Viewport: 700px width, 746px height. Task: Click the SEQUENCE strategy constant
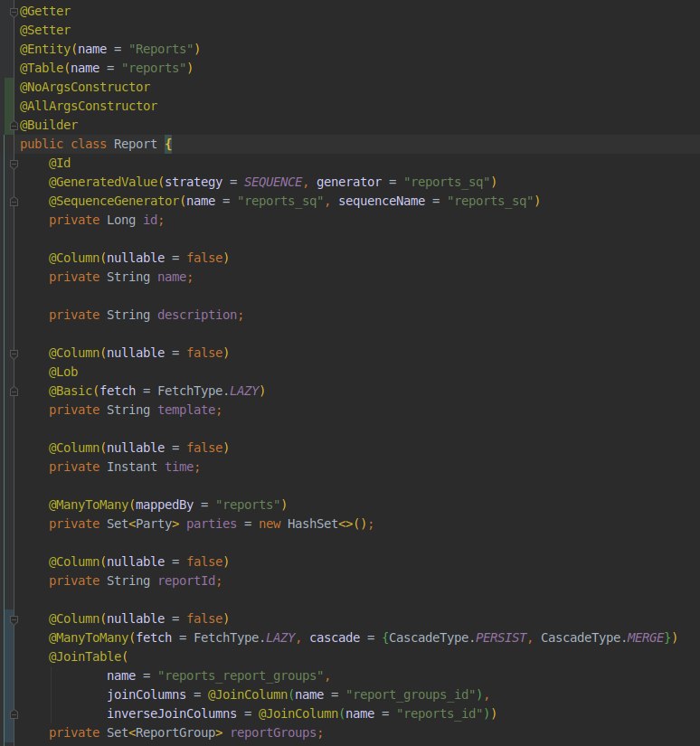[x=272, y=183]
